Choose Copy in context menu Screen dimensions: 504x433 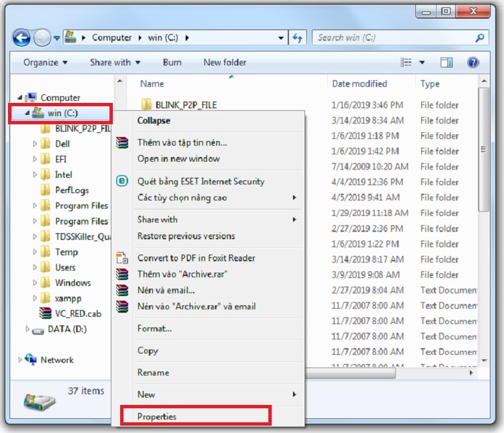tap(148, 350)
